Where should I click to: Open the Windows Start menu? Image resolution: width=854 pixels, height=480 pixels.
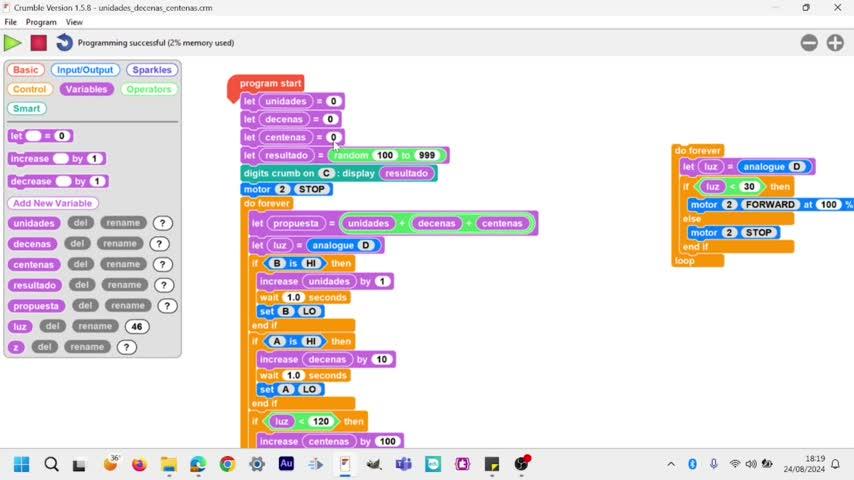[22, 465]
